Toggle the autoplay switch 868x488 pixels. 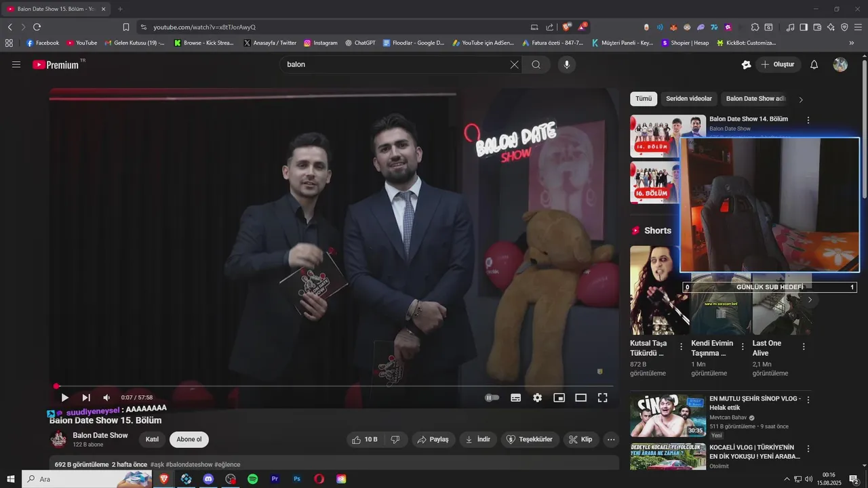[492, 398]
